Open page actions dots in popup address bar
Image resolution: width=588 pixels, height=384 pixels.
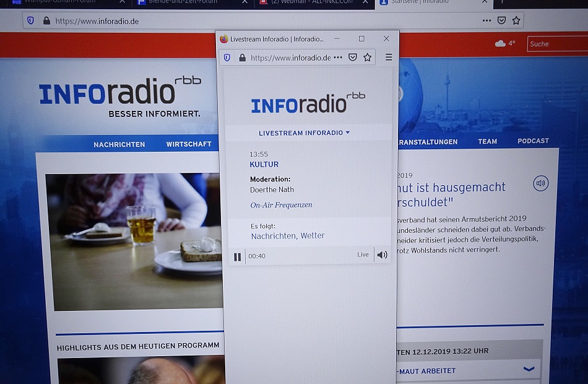click(338, 58)
